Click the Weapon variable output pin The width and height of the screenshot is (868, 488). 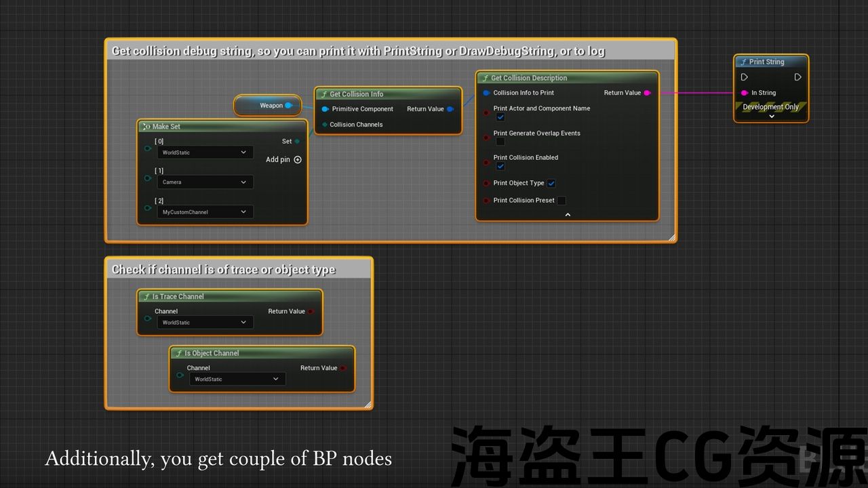(288, 106)
